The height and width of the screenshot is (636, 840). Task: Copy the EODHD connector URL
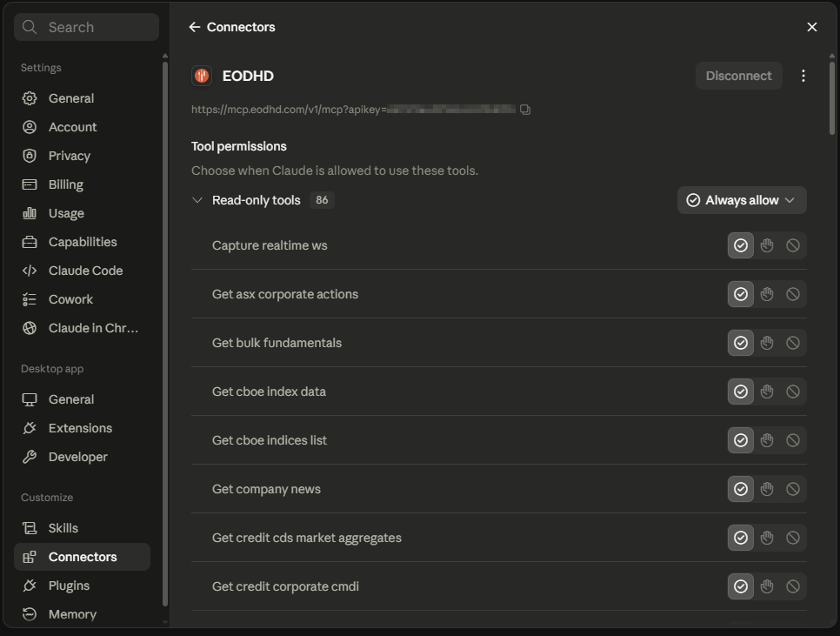click(x=525, y=110)
